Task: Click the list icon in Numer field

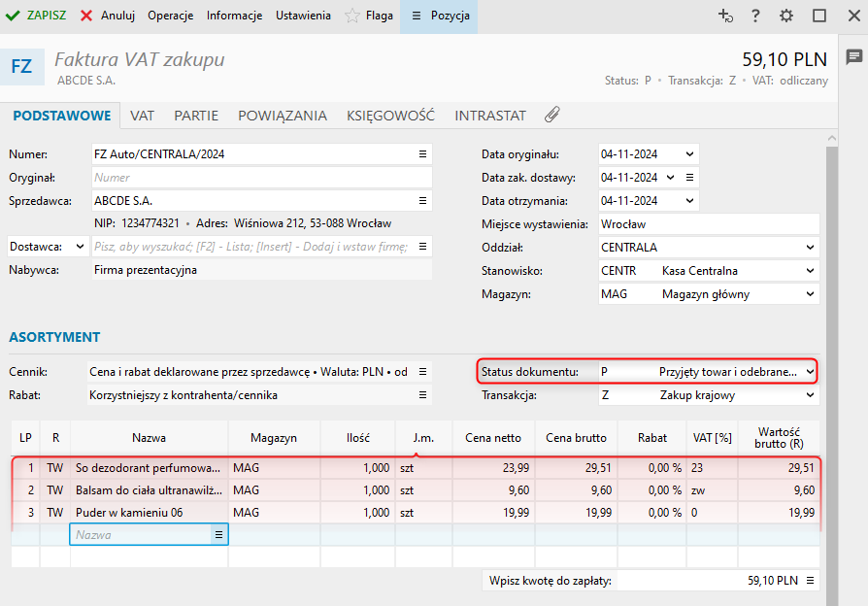Action: click(422, 154)
